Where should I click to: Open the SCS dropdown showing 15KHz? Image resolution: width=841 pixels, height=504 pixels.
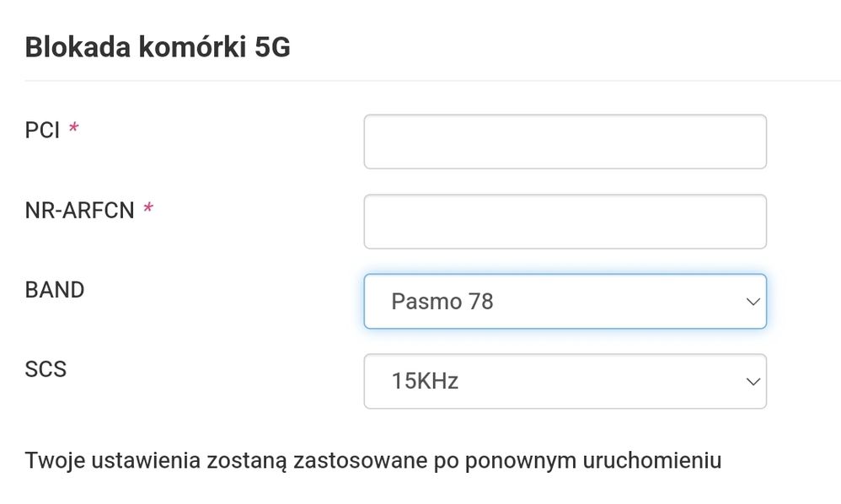565,381
